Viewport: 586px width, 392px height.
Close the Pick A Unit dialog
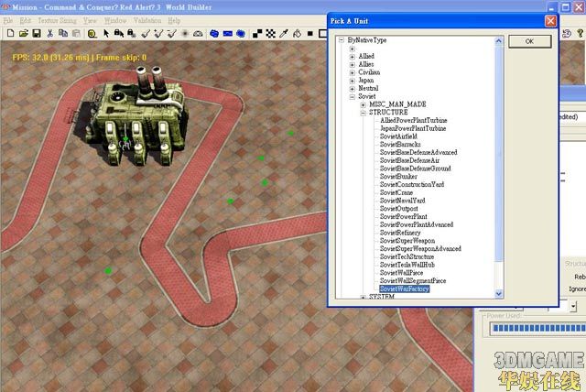point(550,21)
